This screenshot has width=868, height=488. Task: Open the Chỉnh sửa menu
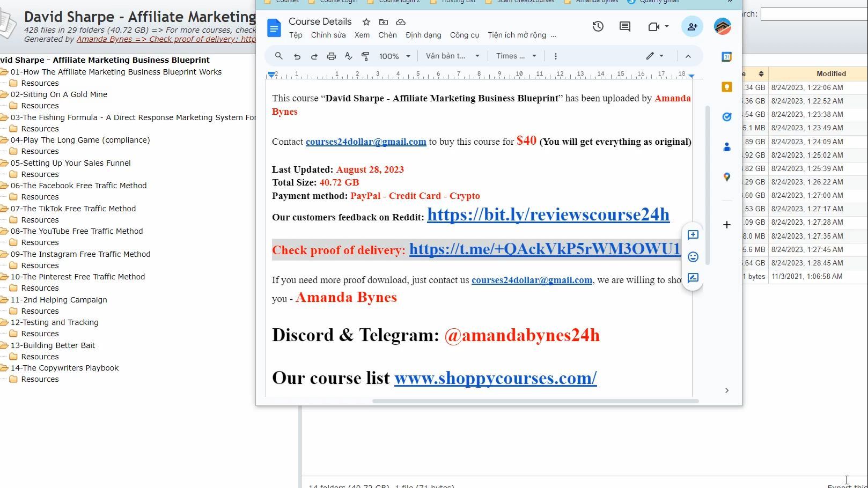tap(328, 35)
